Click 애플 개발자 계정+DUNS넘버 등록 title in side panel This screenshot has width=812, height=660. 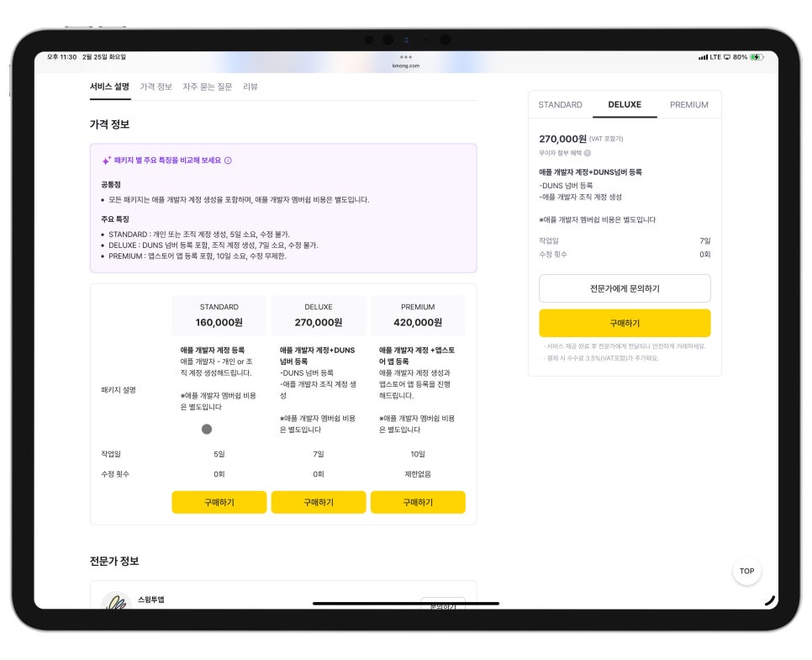pyautogui.click(x=590, y=172)
